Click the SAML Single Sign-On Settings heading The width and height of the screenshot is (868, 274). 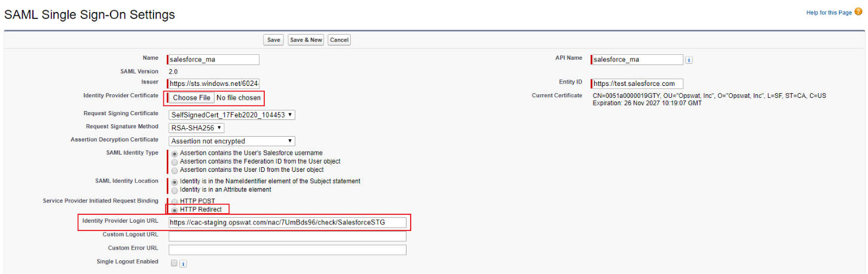pos(90,15)
